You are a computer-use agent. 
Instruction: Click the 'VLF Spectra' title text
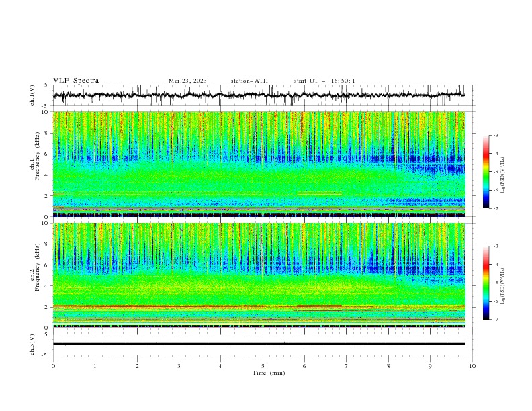[x=76, y=81]
